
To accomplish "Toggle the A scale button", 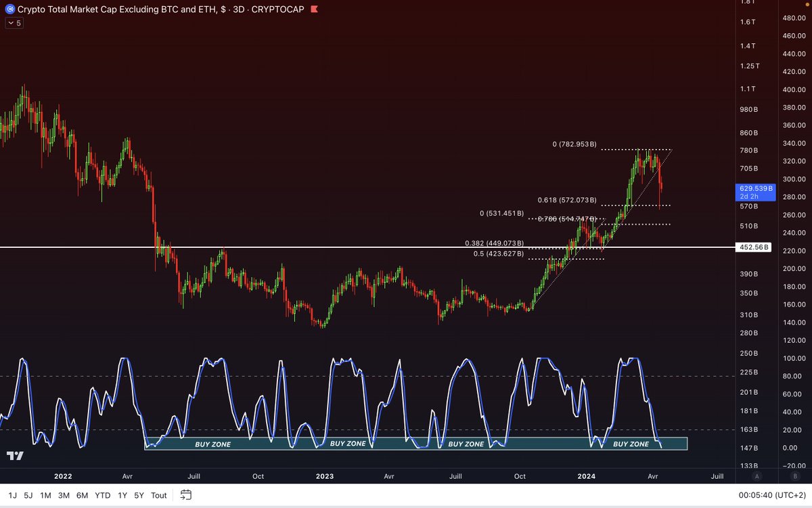I will [x=757, y=475].
